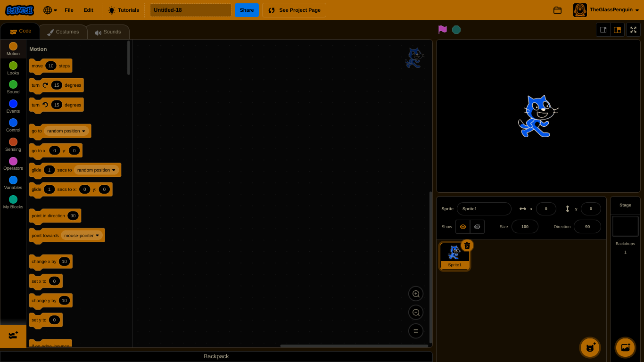This screenshot has height=362, width=644.
Task: Open the Choose a Sprite menu
Action: [590, 347]
